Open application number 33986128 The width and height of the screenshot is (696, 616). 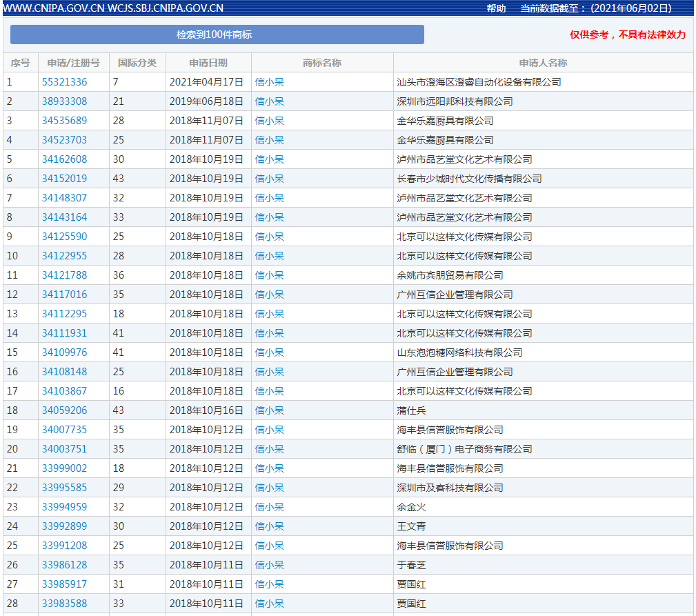tap(64, 564)
